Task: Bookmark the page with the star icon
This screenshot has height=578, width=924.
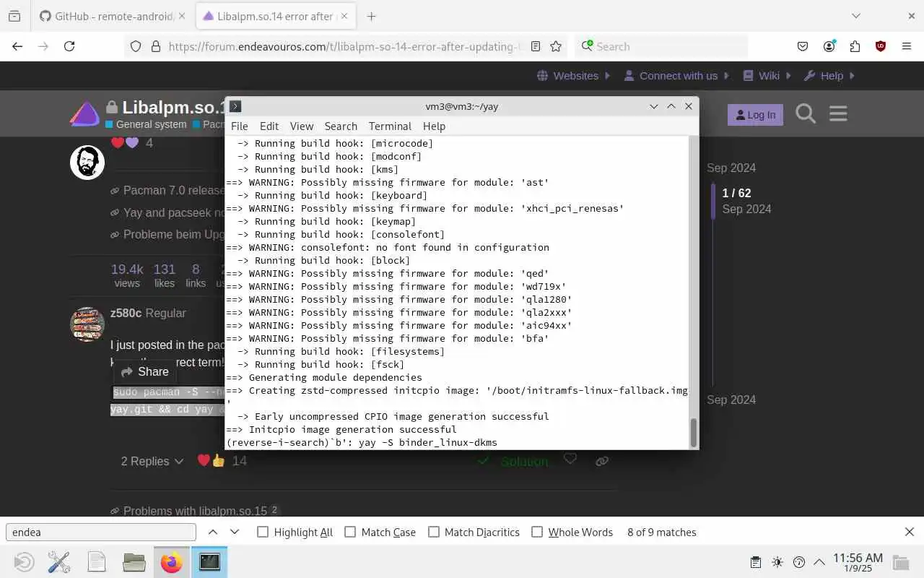Action: tap(556, 46)
